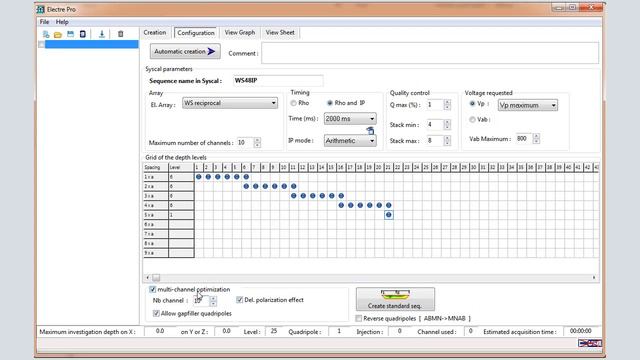640x360 pixels.
Task: Switch to the View Graph tab
Action: click(x=240, y=33)
